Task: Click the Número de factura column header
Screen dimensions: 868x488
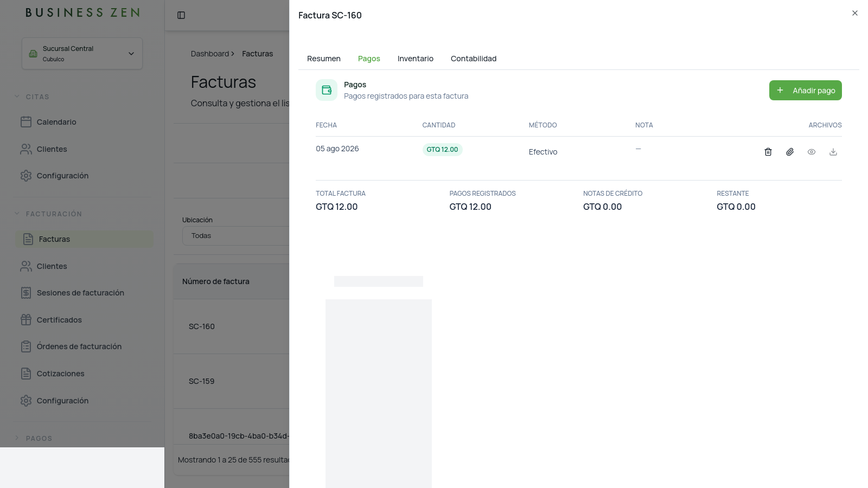Action: click(x=216, y=281)
